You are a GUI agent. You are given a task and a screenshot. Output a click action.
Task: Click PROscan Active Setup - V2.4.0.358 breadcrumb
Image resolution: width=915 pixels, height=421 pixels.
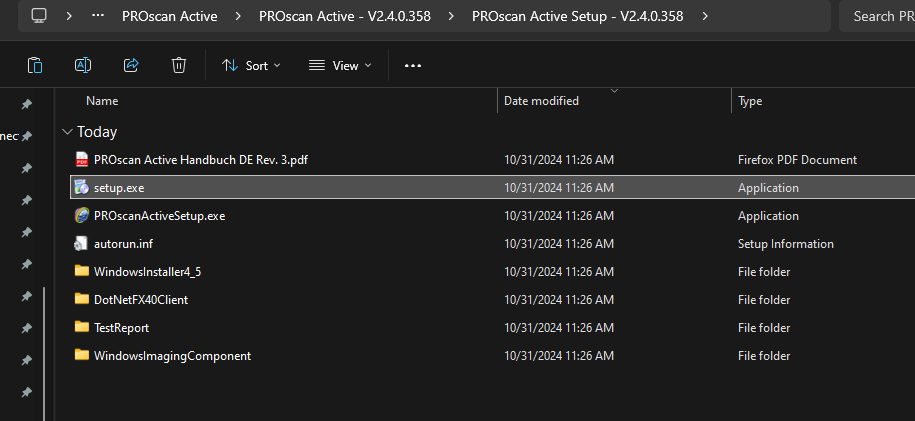tap(578, 16)
